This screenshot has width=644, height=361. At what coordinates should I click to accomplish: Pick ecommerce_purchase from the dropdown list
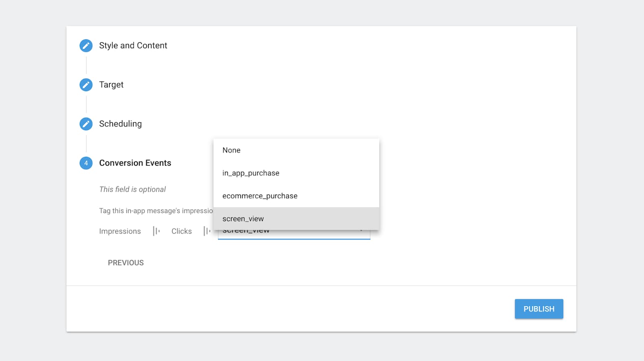(x=296, y=196)
